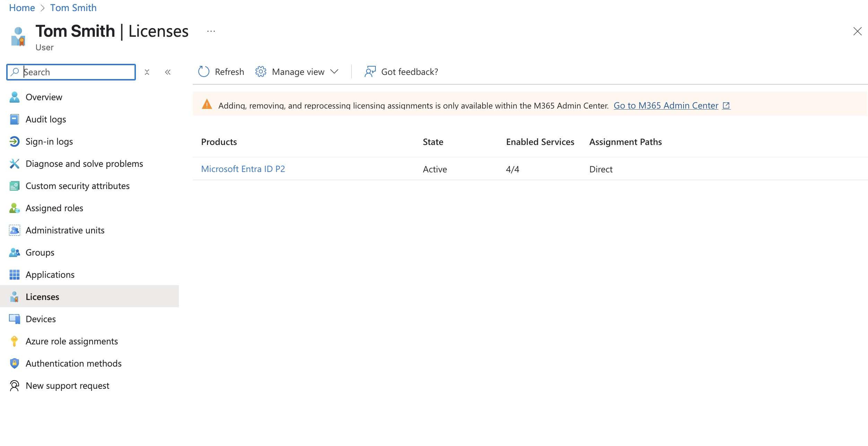Click the Assigned roles icon
Viewport: 868px width, 446px height.
14,208
